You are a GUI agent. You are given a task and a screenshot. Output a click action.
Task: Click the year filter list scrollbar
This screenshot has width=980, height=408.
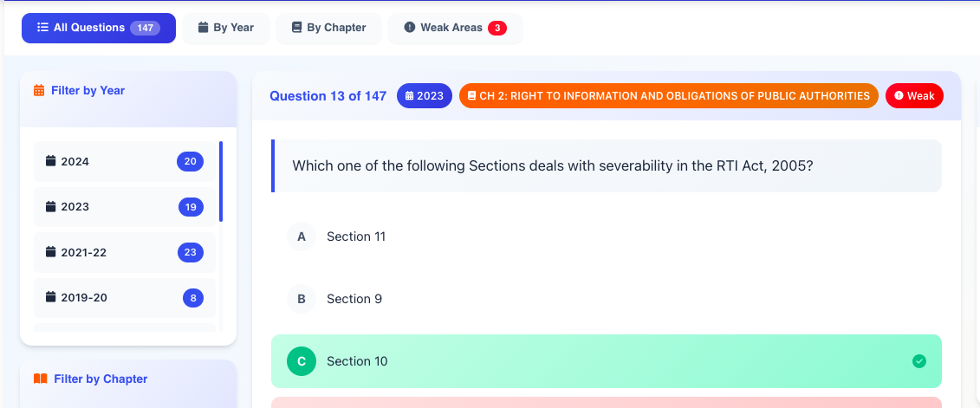[221, 182]
